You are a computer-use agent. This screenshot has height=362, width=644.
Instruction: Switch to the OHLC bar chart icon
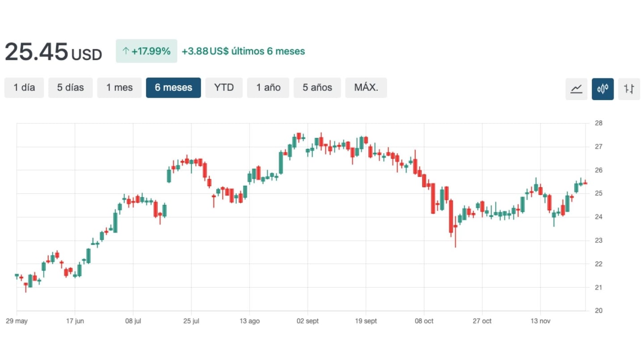point(629,88)
